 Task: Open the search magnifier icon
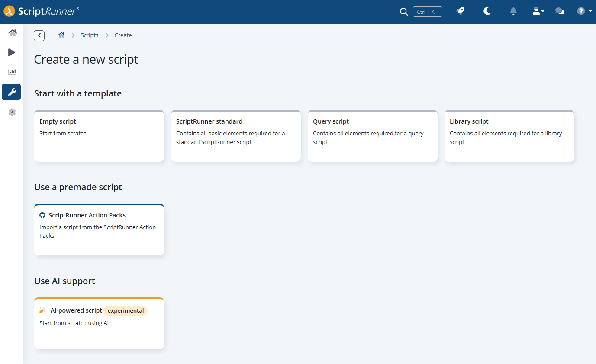[403, 12]
